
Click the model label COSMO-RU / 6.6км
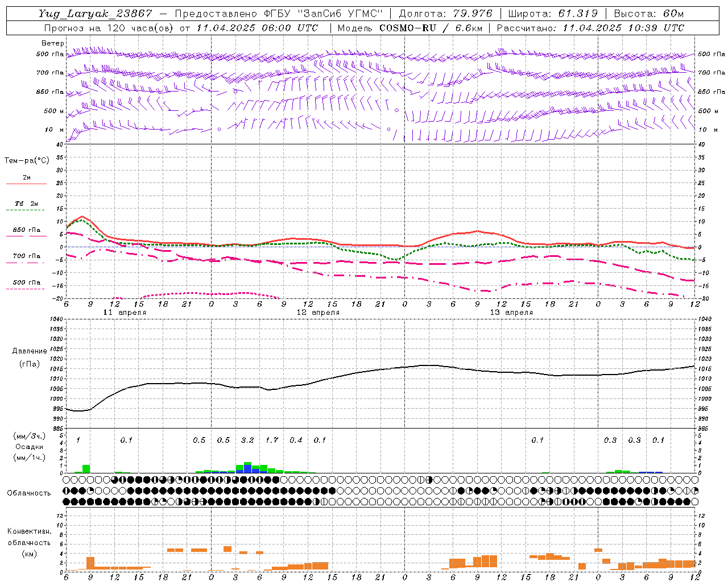pyautogui.click(x=431, y=28)
